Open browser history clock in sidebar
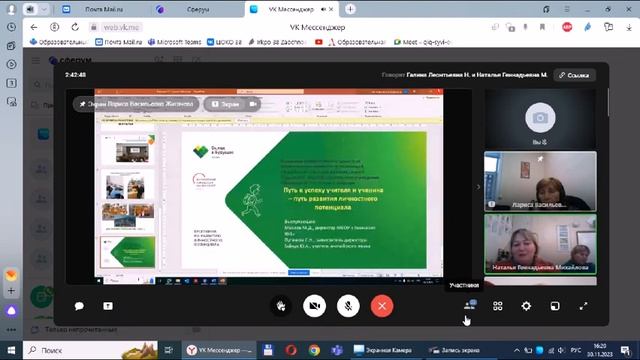Image resolution: width=640 pixels, height=360 pixels. [x=11, y=27]
